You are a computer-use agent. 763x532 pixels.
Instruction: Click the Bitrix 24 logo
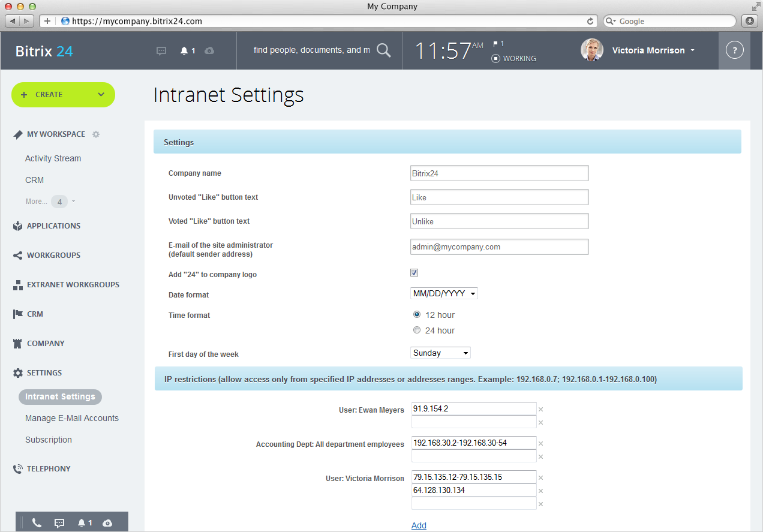pos(44,51)
